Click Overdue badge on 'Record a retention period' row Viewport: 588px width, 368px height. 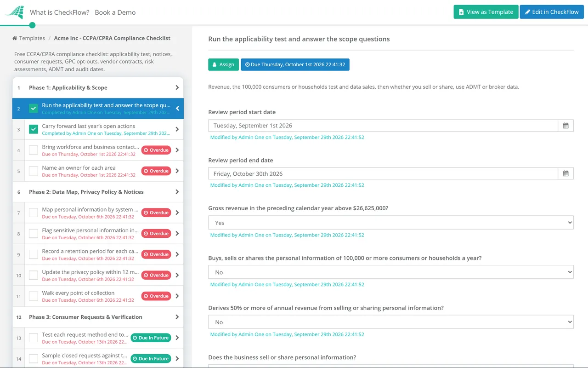coord(156,254)
